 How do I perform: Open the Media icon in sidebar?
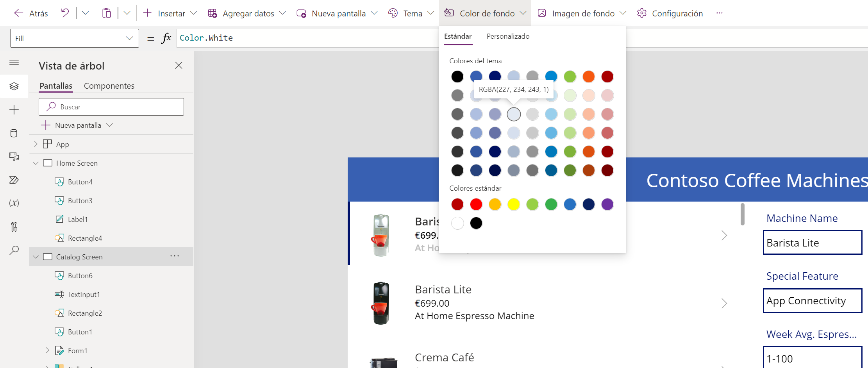pos(14,157)
